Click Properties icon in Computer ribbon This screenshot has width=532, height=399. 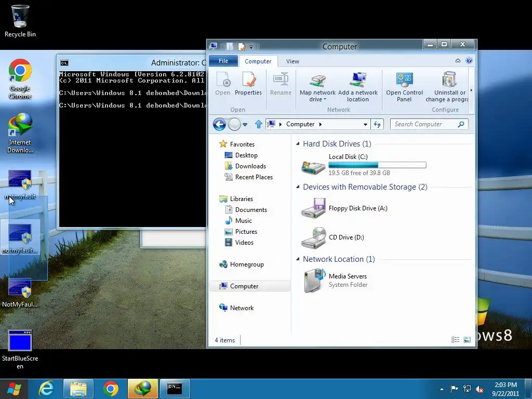click(248, 84)
